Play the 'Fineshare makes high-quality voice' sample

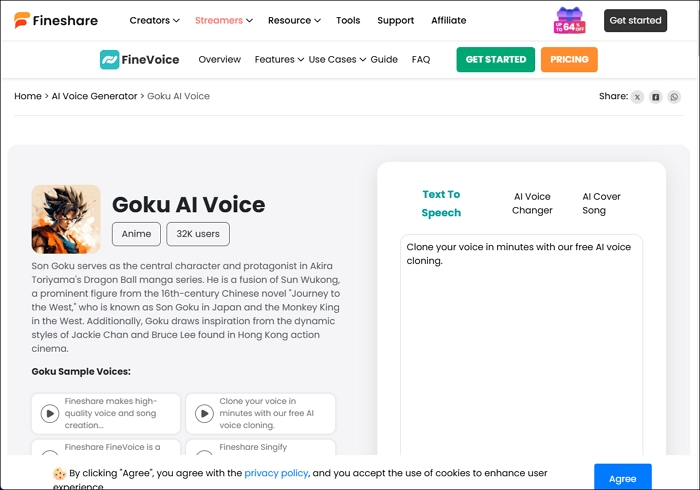point(50,413)
